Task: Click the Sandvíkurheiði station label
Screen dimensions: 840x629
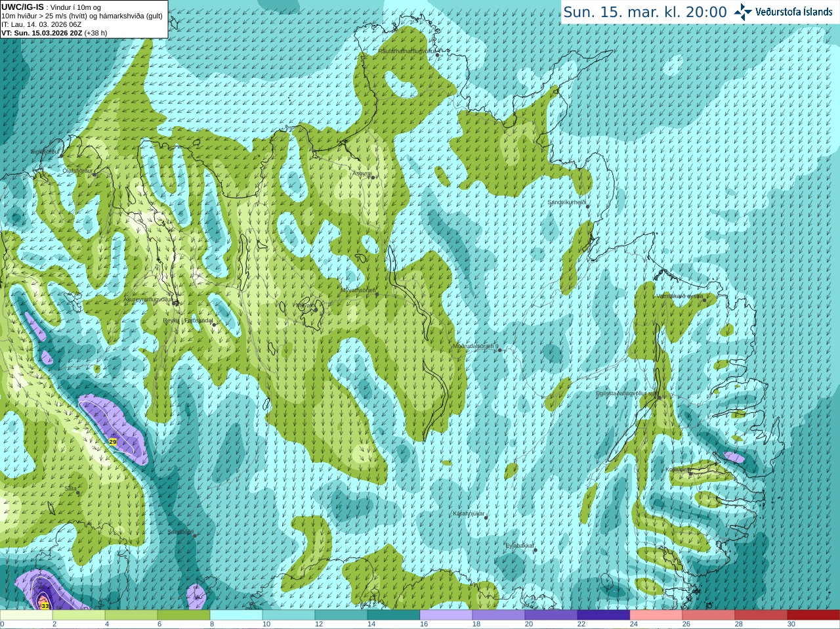Action: click(x=567, y=202)
